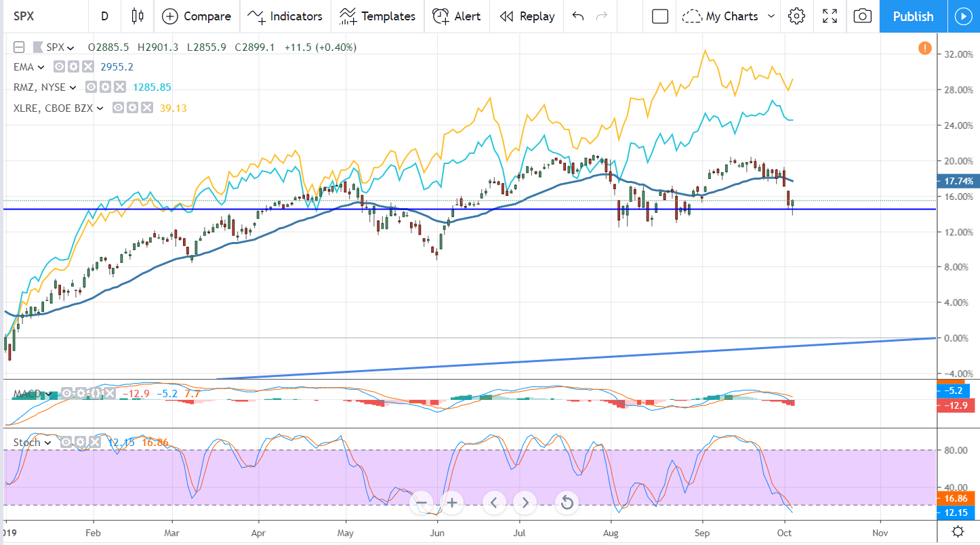Click the orange exclamation warning icon

[925, 48]
